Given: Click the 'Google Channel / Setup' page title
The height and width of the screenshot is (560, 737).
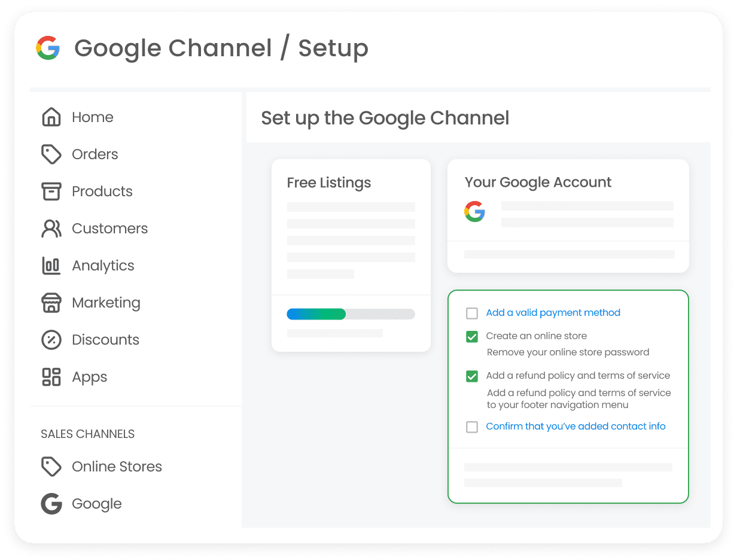Looking at the screenshot, I should (221, 48).
